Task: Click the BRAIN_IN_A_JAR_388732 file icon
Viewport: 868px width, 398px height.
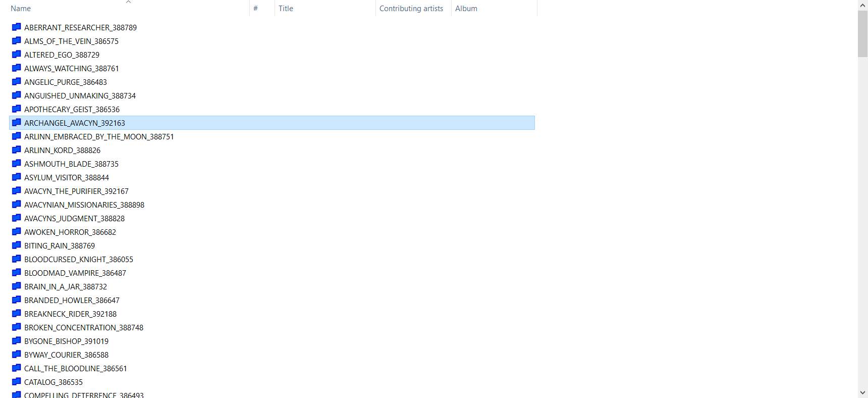Action: click(16, 286)
